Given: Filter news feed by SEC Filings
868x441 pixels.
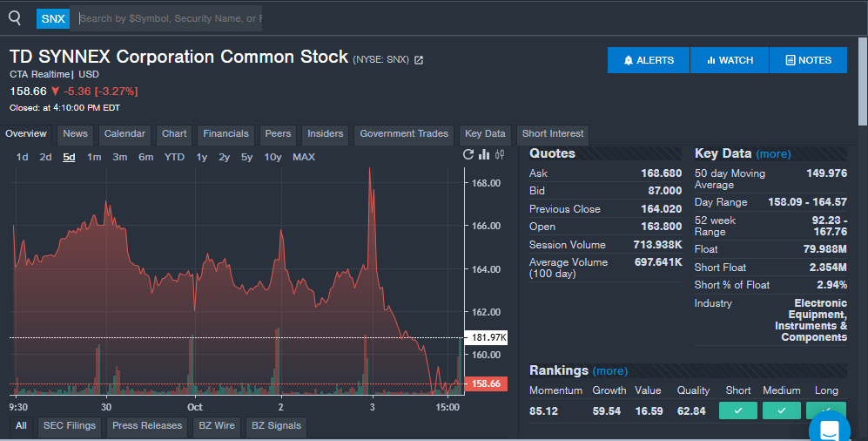Looking at the screenshot, I should 70,426.
